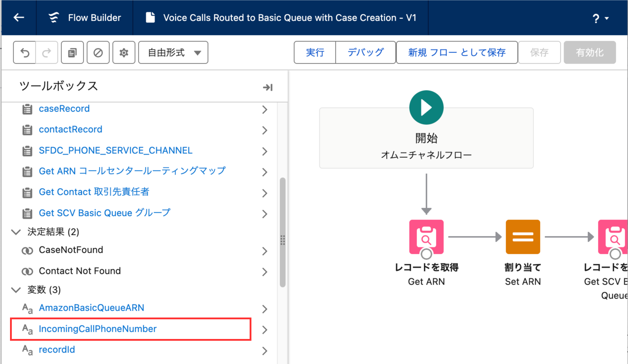This screenshot has height=364, width=628.
Task: Click the Flow Builder logo icon
Action: 54,17
